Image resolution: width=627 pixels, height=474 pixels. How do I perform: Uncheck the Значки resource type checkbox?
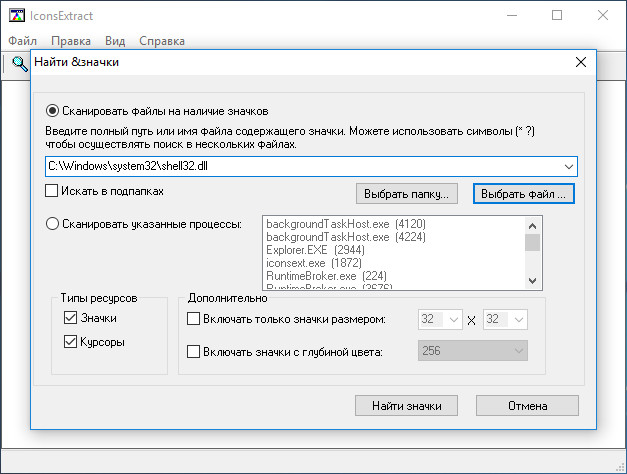click(70, 318)
